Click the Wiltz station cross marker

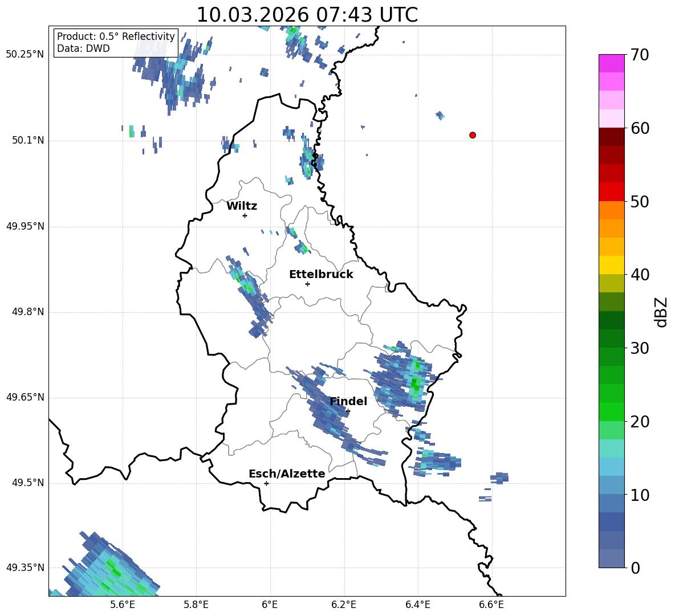point(245,215)
